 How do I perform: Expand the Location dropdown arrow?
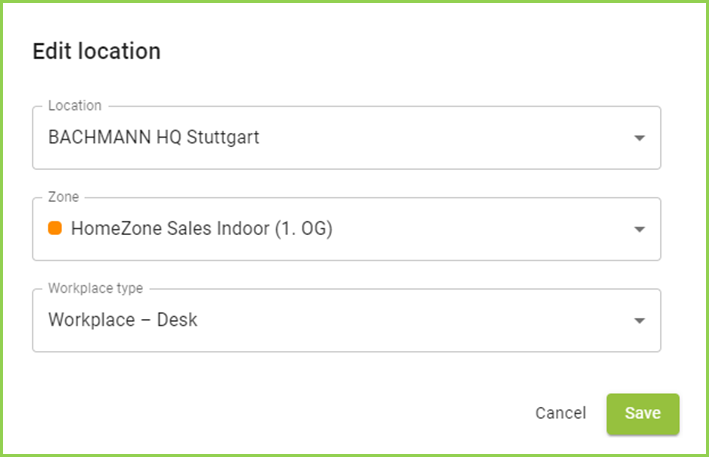pos(640,138)
